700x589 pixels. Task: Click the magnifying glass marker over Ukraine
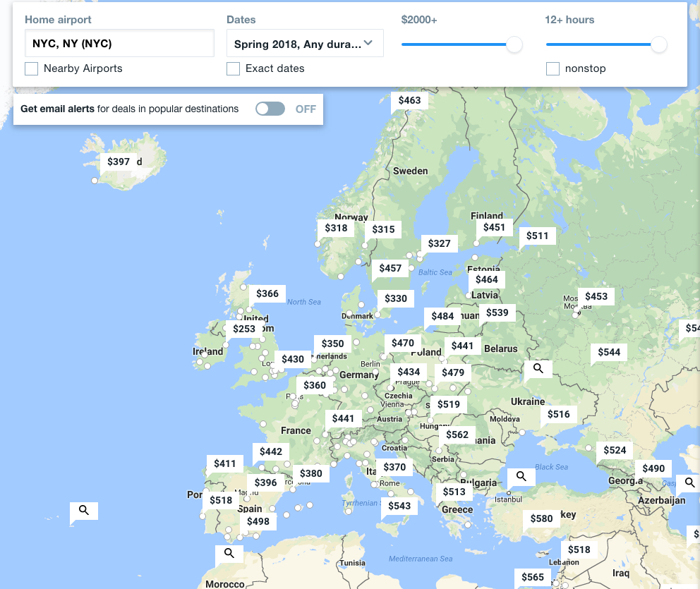(x=538, y=368)
